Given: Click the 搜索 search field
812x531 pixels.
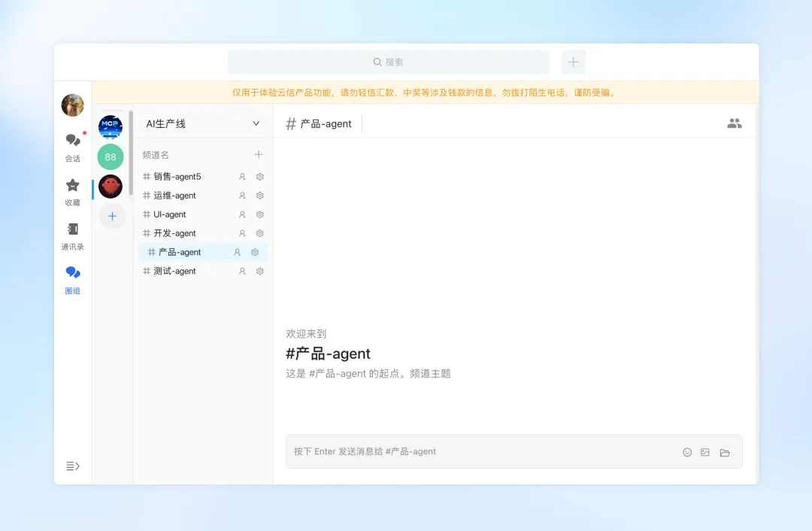Looking at the screenshot, I should 389,62.
